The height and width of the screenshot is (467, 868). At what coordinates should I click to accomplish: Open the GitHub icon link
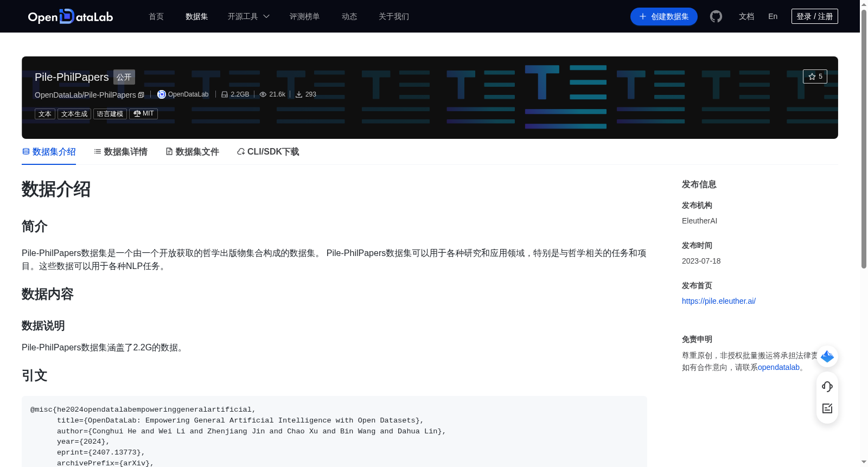[716, 16]
